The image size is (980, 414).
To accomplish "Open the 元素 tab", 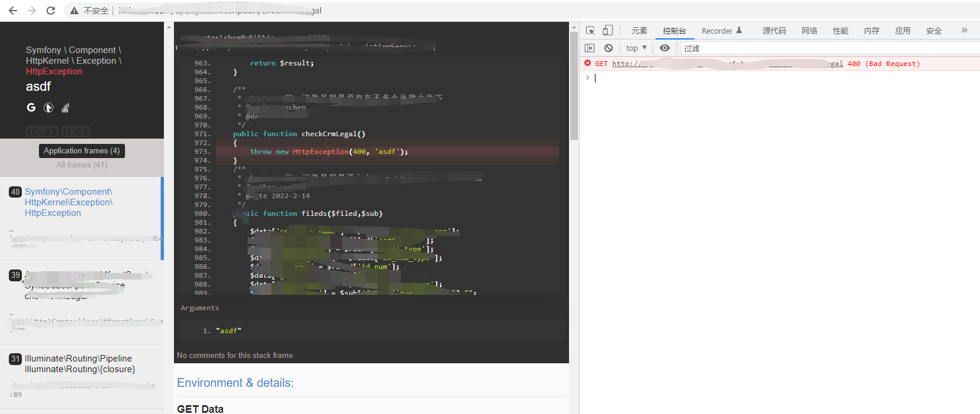I will tap(639, 31).
